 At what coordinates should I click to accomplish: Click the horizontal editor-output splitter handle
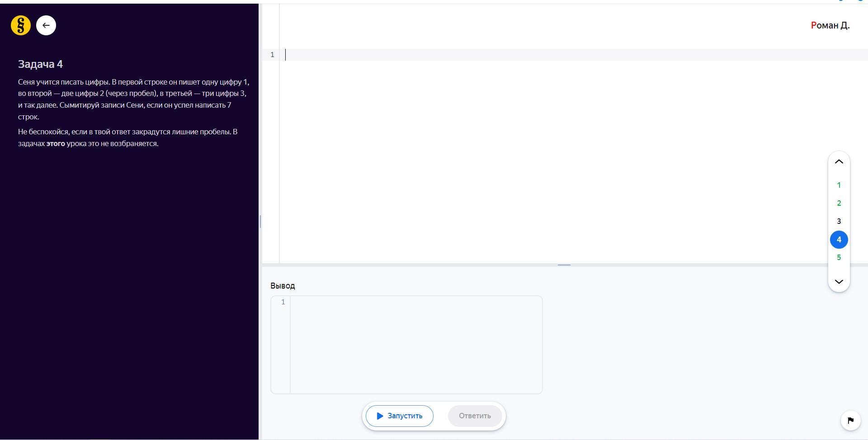(x=564, y=265)
